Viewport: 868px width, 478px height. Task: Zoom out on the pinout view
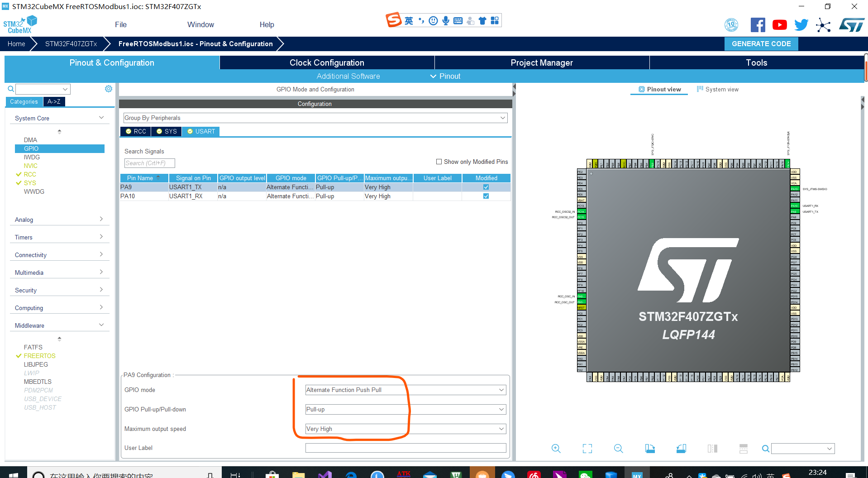tap(618, 448)
